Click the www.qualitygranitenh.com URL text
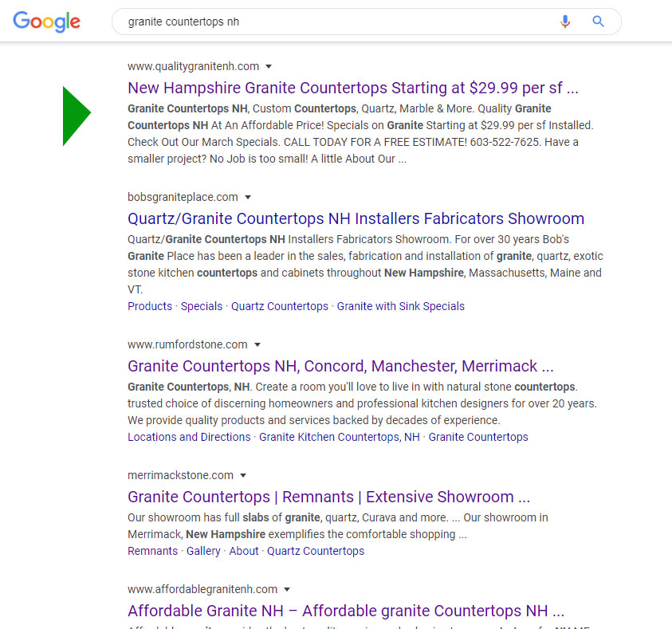The width and height of the screenshot is (672, 629). [193, 66]
